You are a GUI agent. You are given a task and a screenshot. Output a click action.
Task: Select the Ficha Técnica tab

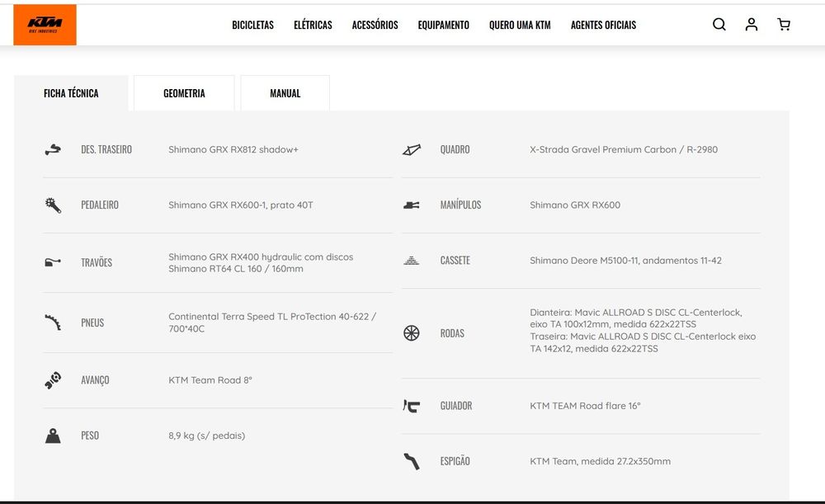(71, 93)
